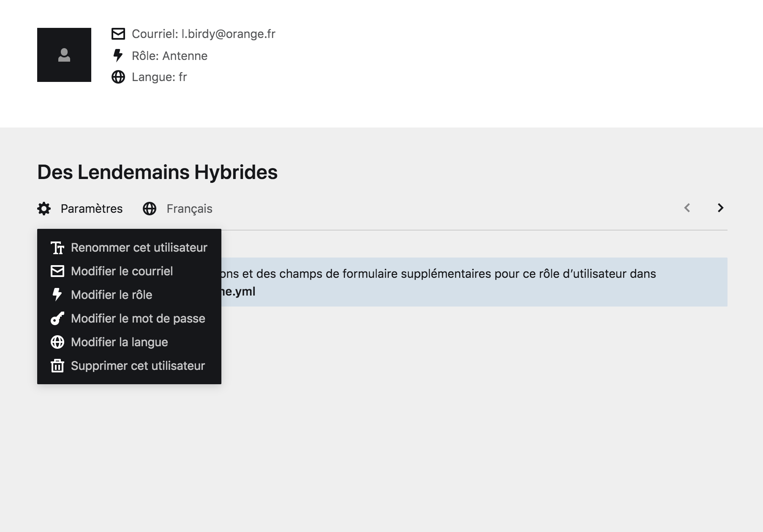Image resolution: width=763 pixels, height=532 pixels.
Task: Go to the next user with right chevron
Action: (x=720, y=208)
